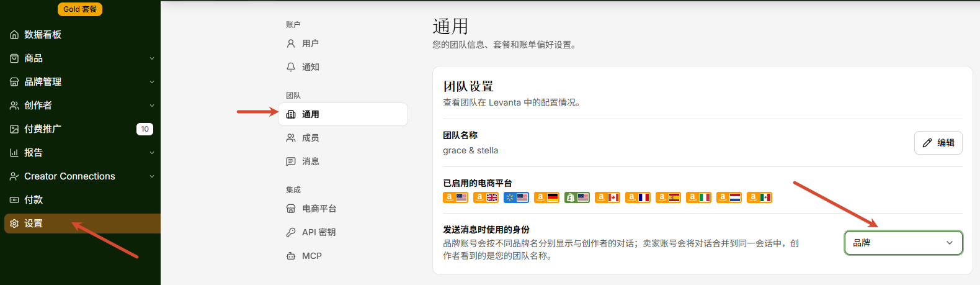Click the 团队设置 heading

pyautogui.click(x=468, y=86)
